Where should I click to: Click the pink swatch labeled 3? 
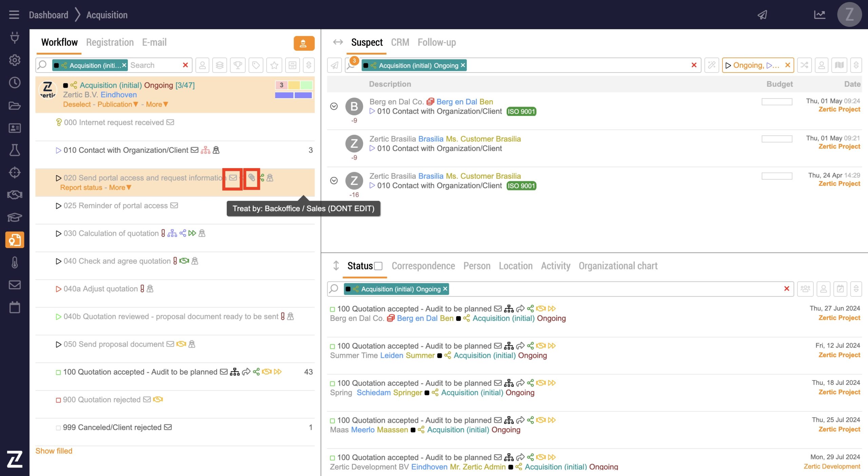tap(281, 85)
